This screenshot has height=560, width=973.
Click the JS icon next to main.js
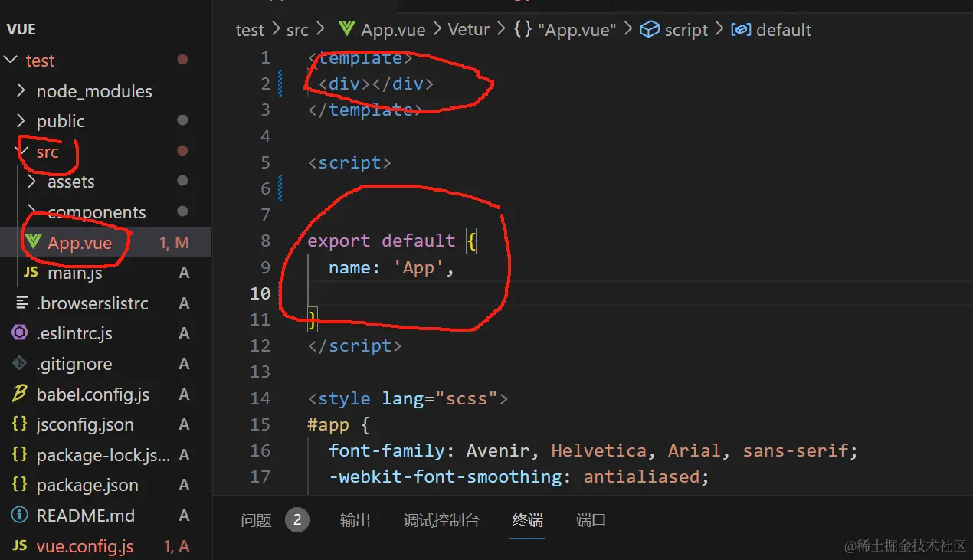(x=31, y=272)
